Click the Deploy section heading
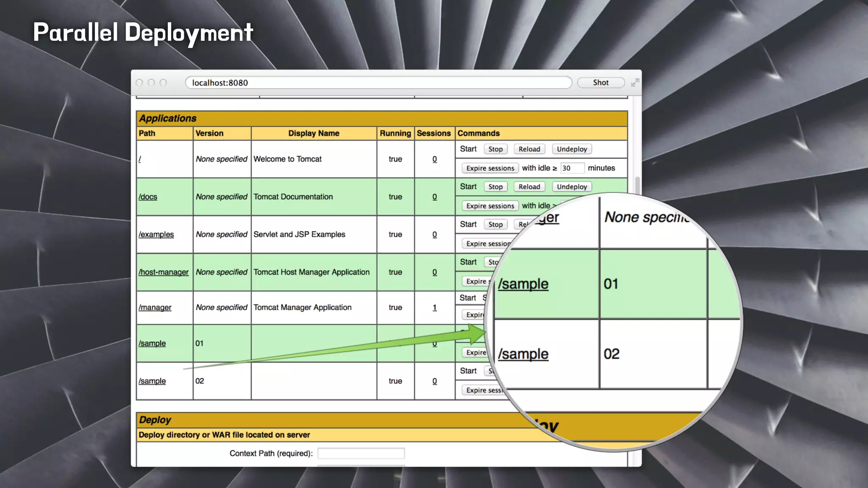The height and width of the screenshot is (488, 868). (155, 420)
